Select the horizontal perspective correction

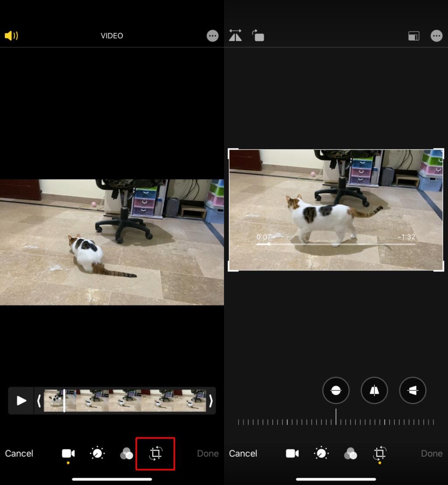412,390
